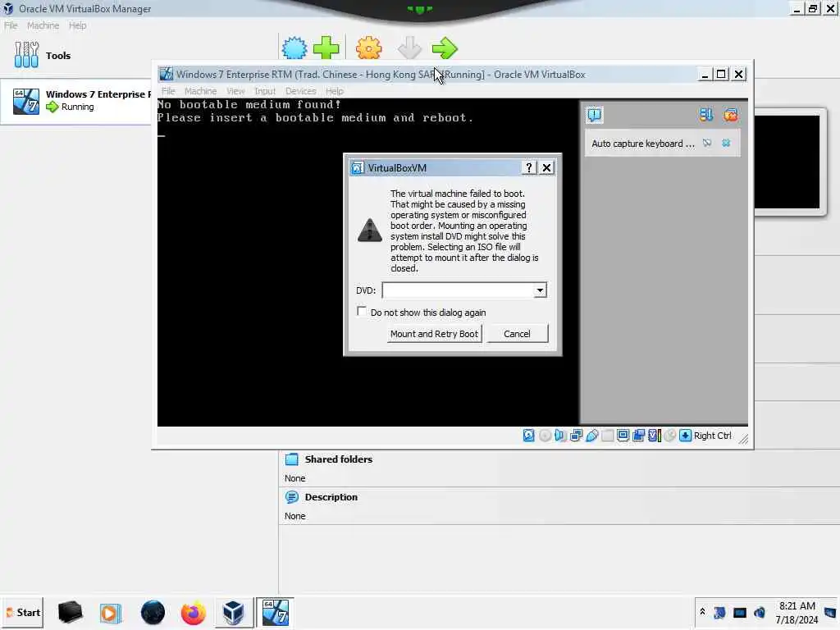Click the notification center speech bubble icon
The width and height of the screenshot is (840, 630).
(x=595, y=115)
